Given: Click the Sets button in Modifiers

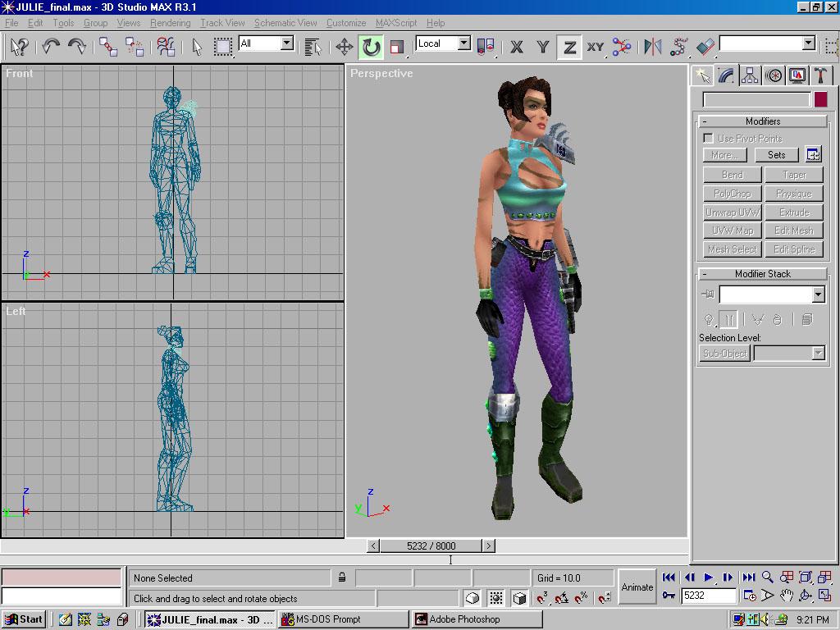Looking at the screenshot, I should 776,155.
